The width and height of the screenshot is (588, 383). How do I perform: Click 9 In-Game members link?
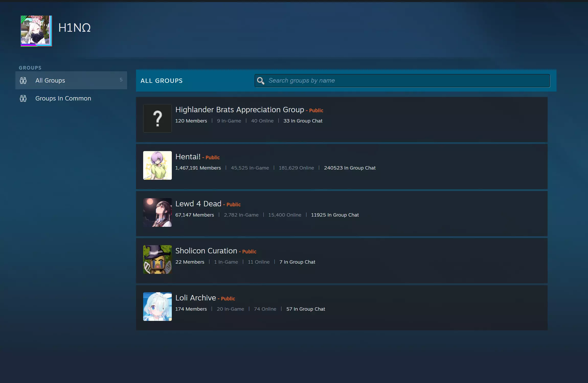[229, 121]
